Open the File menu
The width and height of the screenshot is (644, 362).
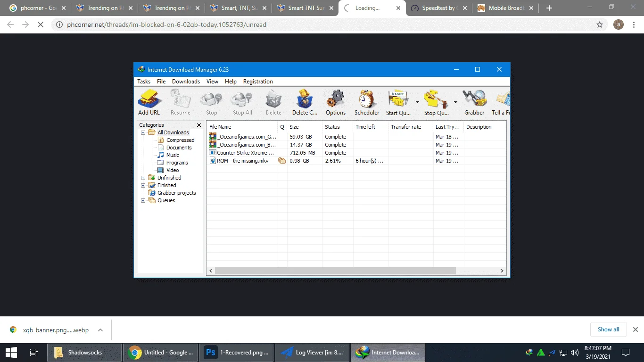pyautogui.click(x=161, y=82)
